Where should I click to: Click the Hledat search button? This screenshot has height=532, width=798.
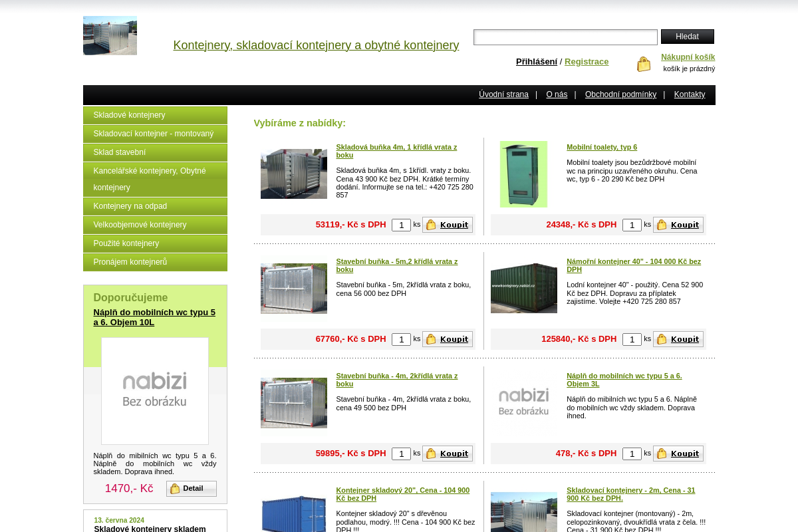point(687,37)
